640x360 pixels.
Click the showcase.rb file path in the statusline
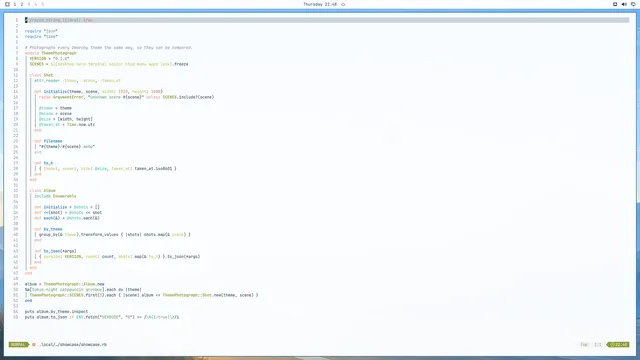73,344
